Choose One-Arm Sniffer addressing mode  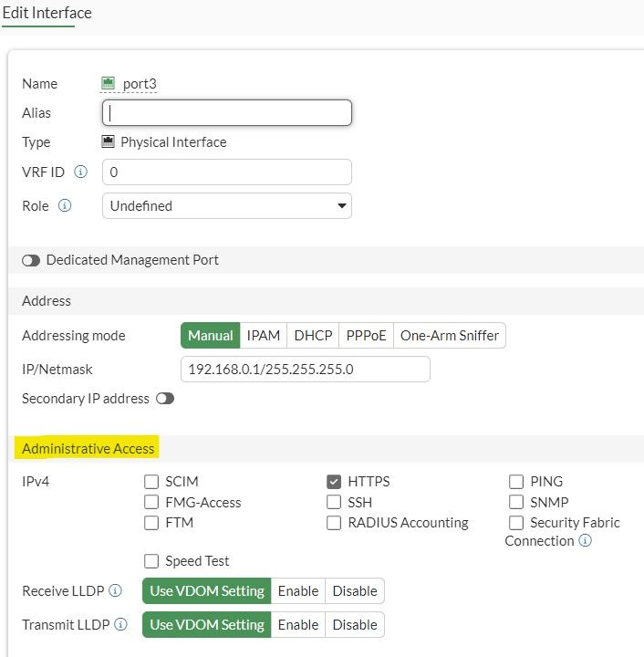coord(450,336)
